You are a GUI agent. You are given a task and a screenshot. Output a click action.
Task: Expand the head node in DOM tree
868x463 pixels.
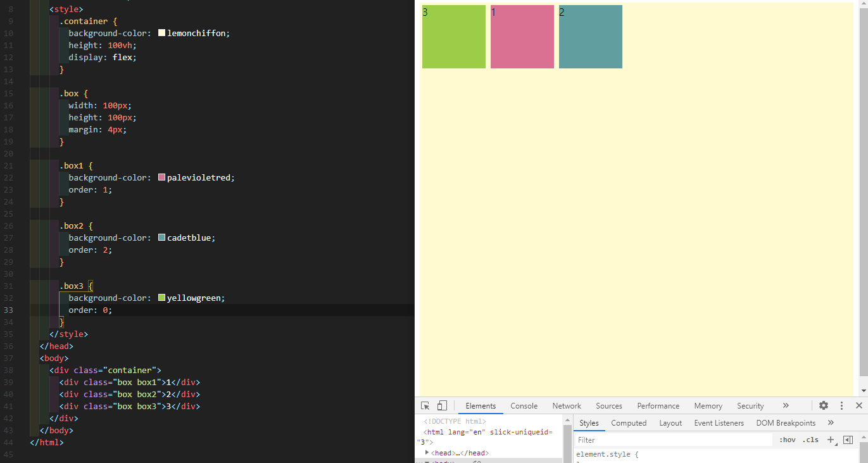click(x=427, y=453)
